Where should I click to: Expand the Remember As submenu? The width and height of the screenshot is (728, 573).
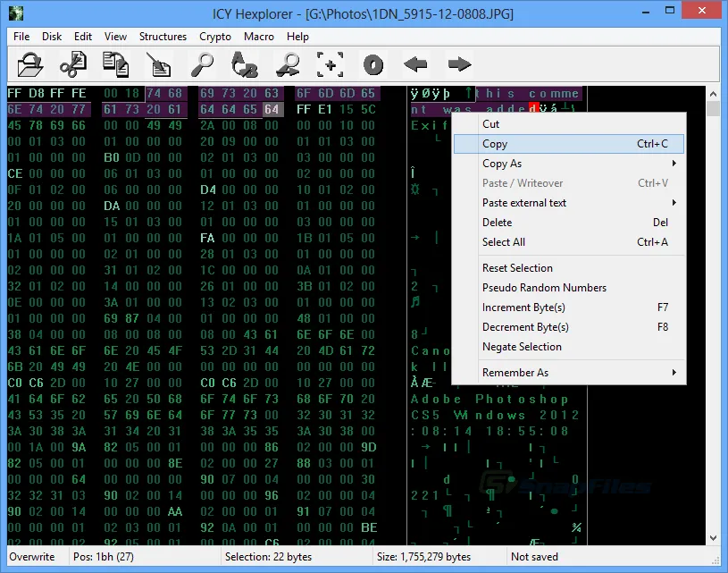569,373
